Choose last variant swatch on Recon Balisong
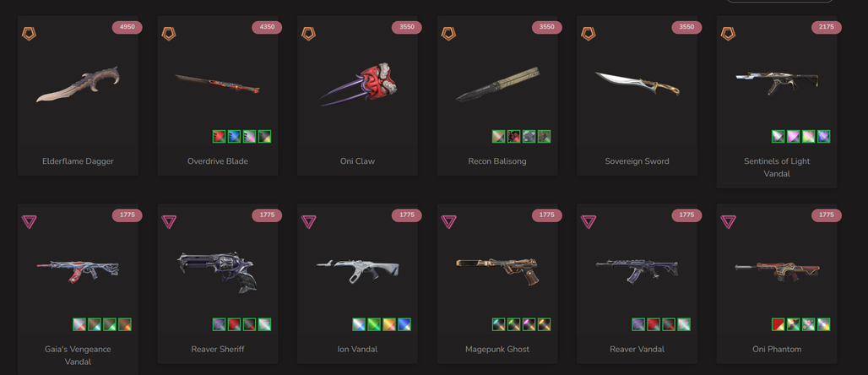 (x=544, y=136)
